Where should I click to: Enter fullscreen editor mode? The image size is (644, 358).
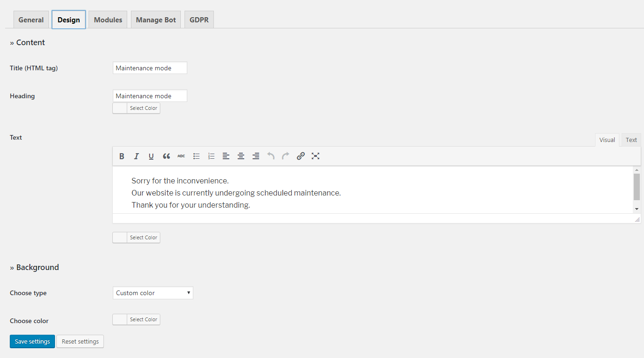click(x=315, y=156)
